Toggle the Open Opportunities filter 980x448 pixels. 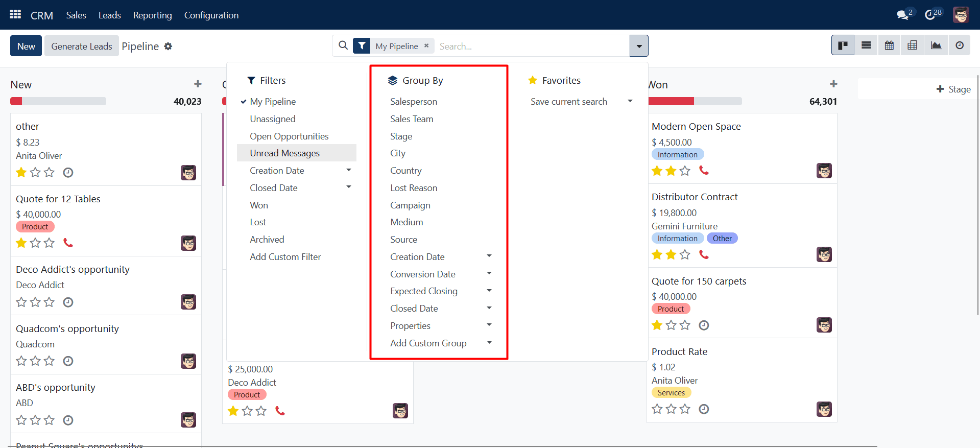click(296, 136)
